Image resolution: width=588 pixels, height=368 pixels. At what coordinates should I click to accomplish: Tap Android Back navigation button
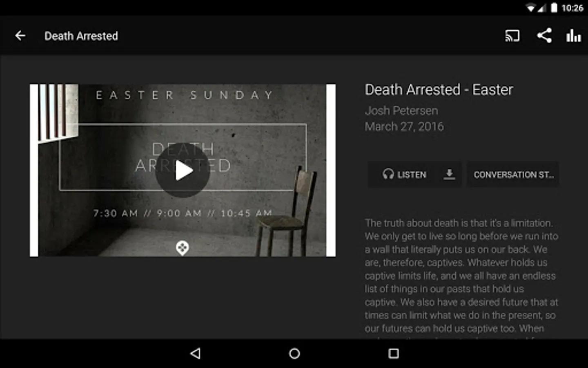point(196,353)
